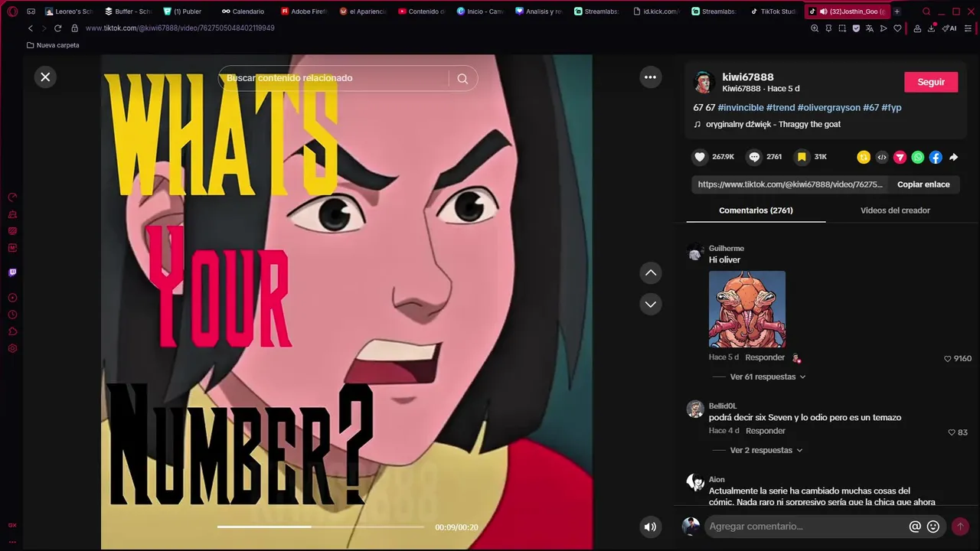Click the Seguir follow button
The height and width of the screenshot is (551, 980).
coord(931,82)
